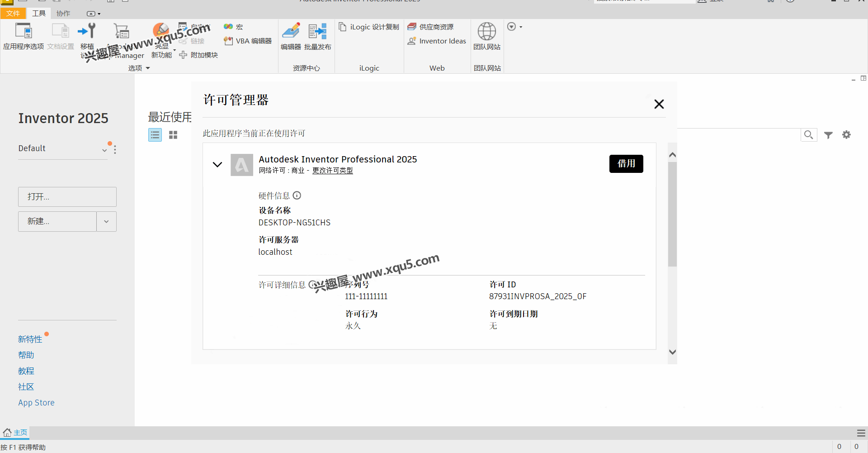Click the Change License Type (更改许可类型) link

(333, 171)
